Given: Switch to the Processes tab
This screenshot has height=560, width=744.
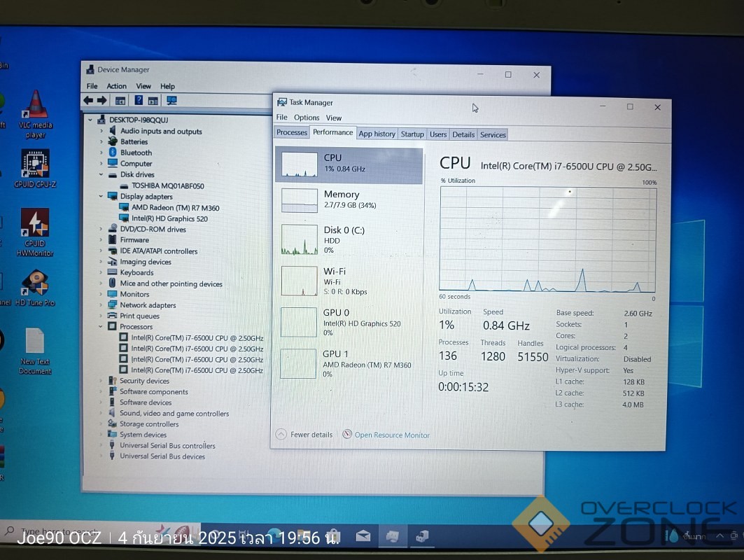Looking at the screenshot, I should 292,132.
